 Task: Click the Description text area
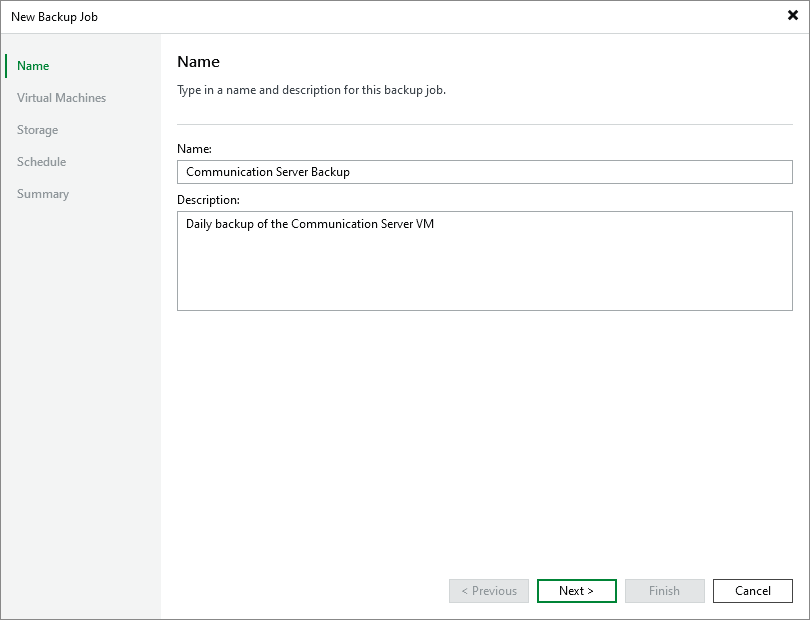click(x=485, y=260)
